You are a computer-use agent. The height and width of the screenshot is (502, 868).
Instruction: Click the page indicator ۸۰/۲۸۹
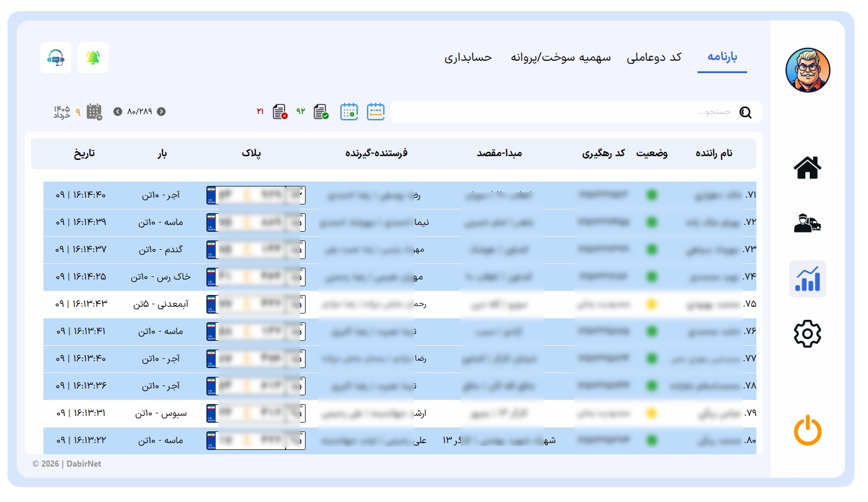(x=139, y=112)
